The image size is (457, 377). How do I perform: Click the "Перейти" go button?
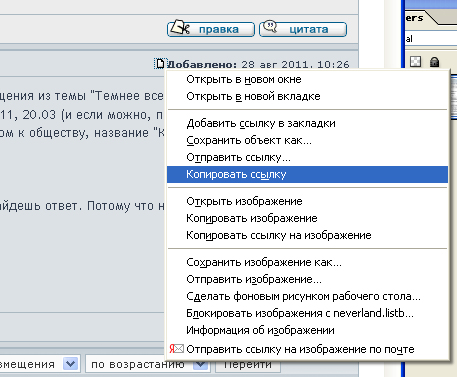[248, 365]
